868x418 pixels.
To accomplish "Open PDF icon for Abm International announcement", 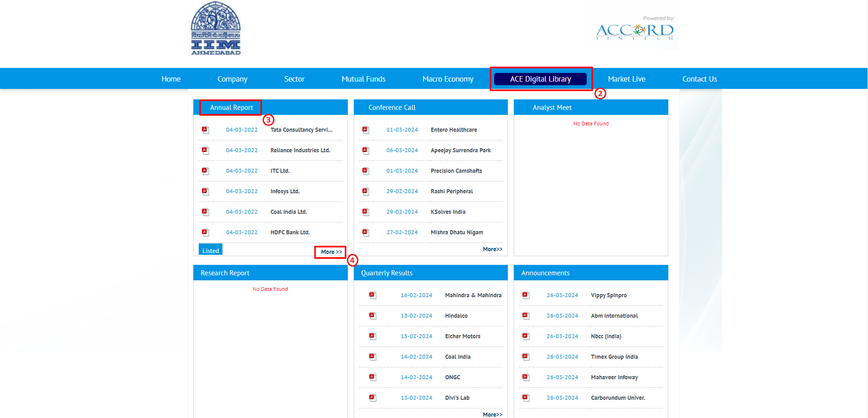I will click(x=526, y=316).
